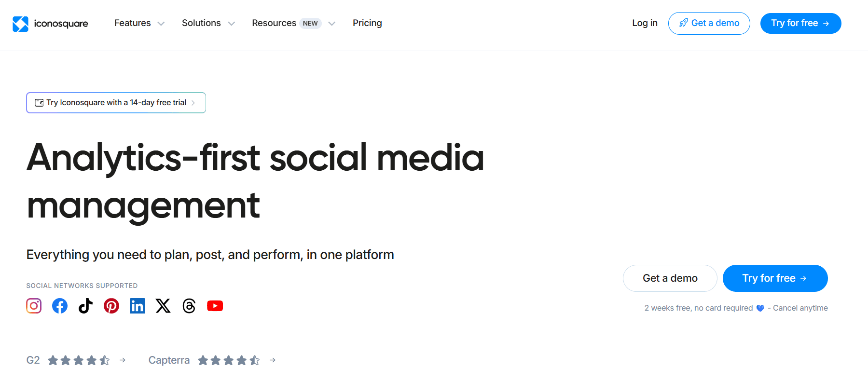Click the Capterra star rating

point(229,360)
